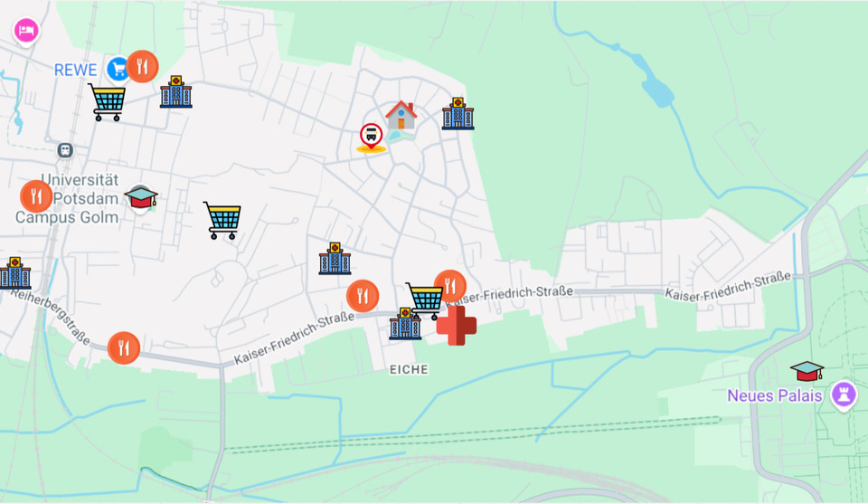This screenshot has width=868, height=504.
Task: Click the house icon marker
Action: pyautogui.click(x=401, y=115)
